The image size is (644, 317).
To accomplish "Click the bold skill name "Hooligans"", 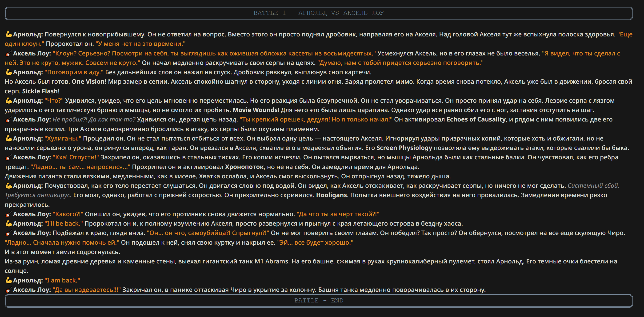I will coord(332,195).
